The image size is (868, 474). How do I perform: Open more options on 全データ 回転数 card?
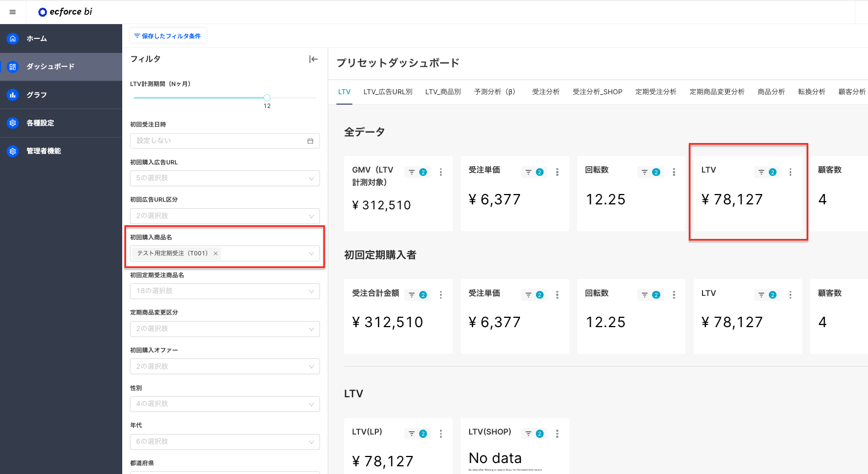(674, 172)
